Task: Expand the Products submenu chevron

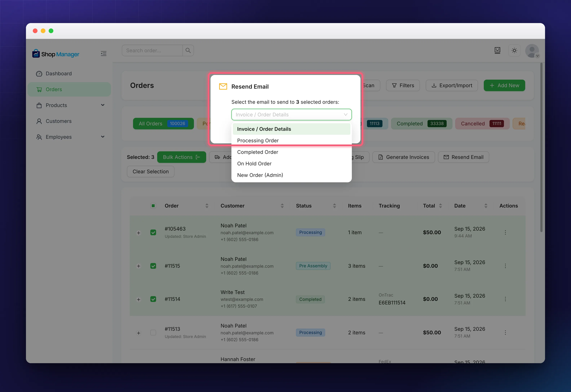Action: (103, 105)
